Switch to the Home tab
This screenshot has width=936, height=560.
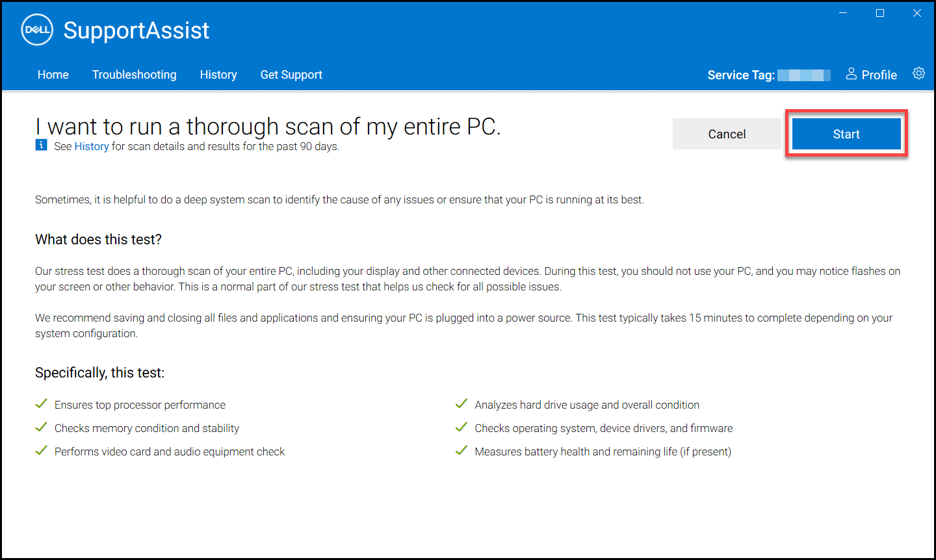coord(53,74)
